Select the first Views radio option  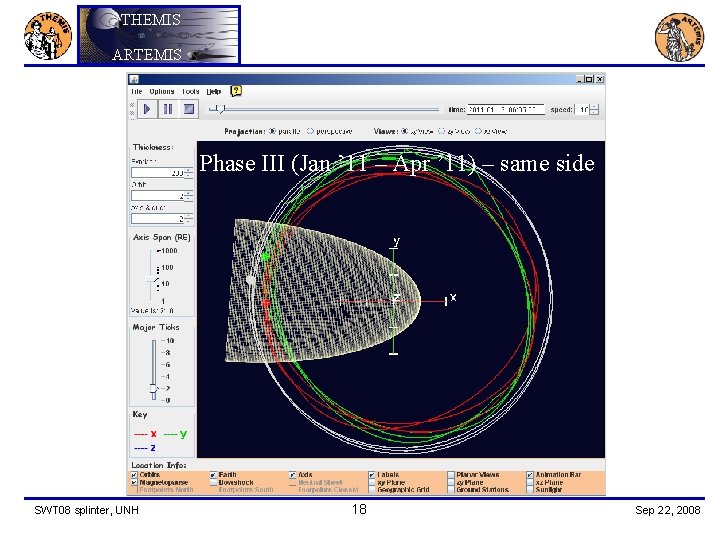(x=404, y=131)
